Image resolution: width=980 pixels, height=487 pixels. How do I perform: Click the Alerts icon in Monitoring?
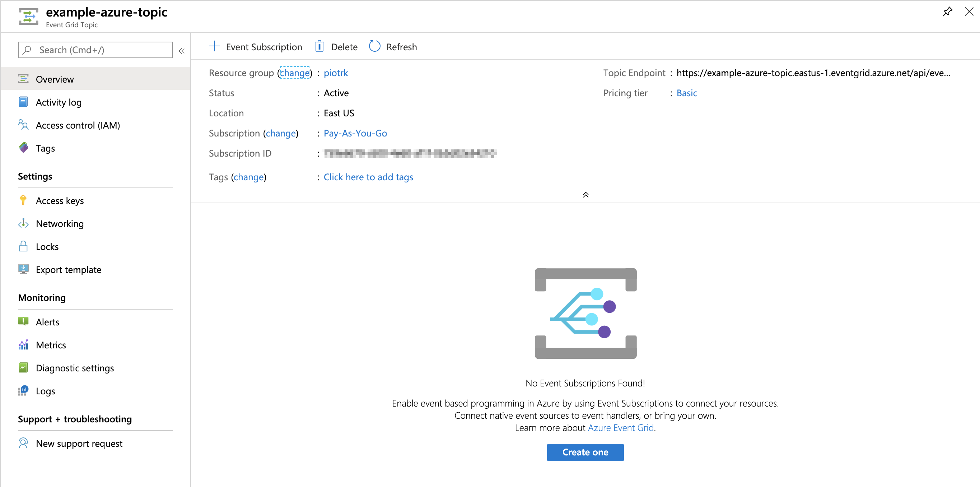point(23,322)
